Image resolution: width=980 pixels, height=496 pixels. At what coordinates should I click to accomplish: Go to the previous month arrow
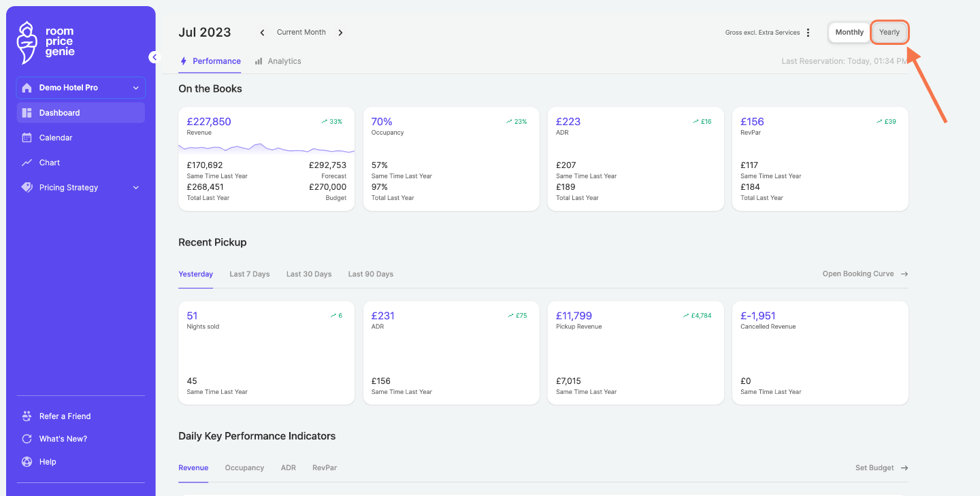tap(263, 33)
